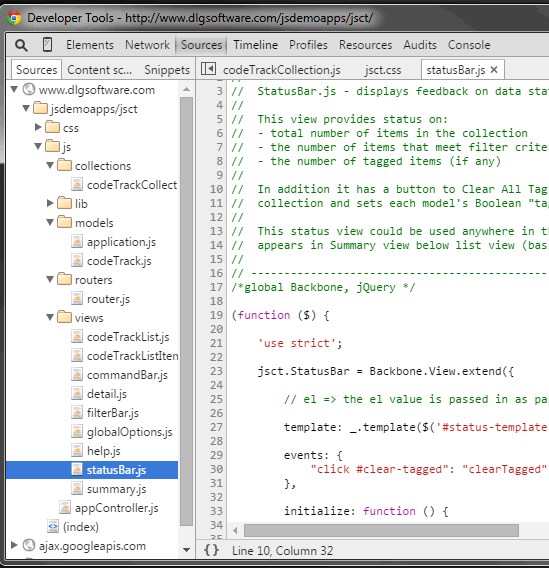Click the help.js file icon

click(77, 451)
